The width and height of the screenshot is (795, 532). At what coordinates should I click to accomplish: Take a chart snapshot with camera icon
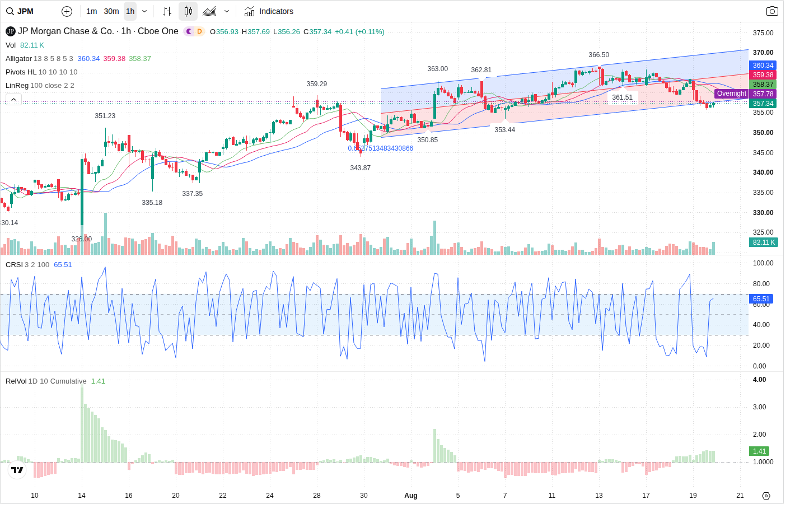[x=772, y=11]
